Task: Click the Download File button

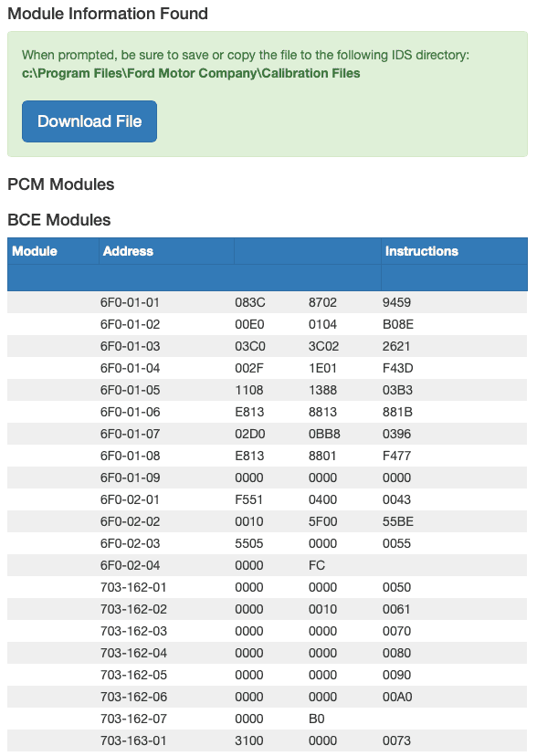Action: point(89,121)
